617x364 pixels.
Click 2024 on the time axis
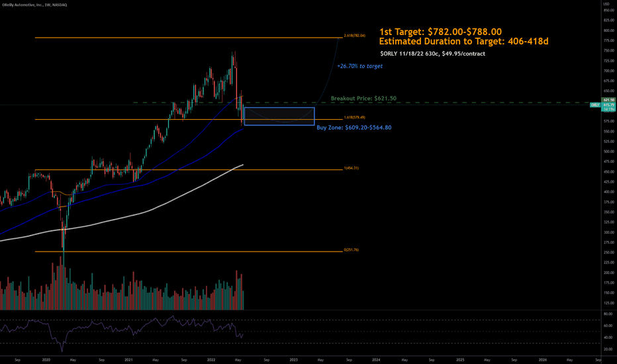click(376, 359)
